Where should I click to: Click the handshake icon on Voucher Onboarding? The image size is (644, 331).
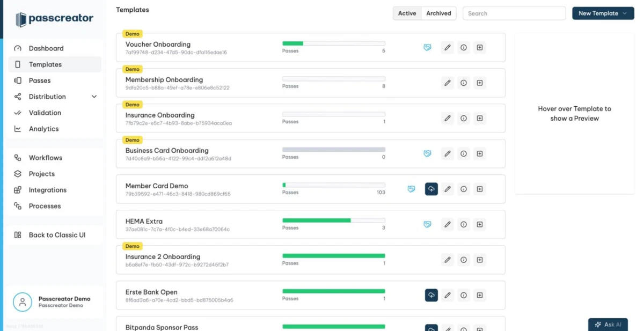pyautogui.click(x=427, y=47)
